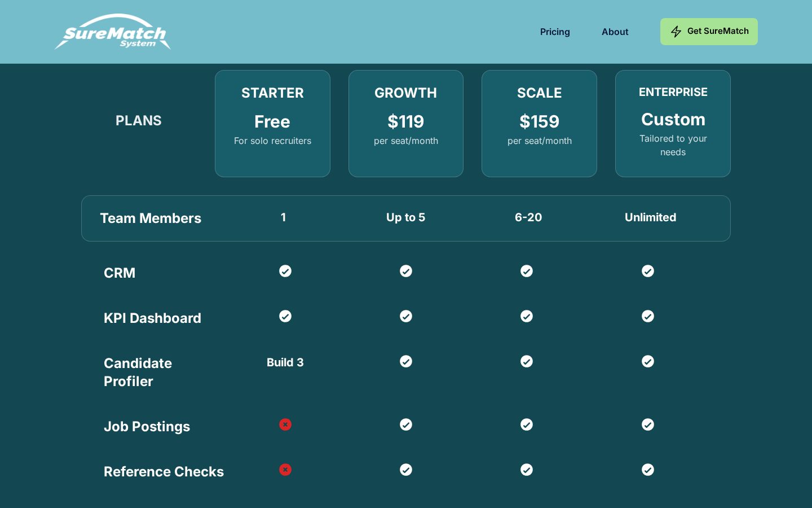The width and height of the screenshot is (812, 508).
Task: Click the 'CRM' feature label
Action: pyautogui.click(x=120, y=273)
